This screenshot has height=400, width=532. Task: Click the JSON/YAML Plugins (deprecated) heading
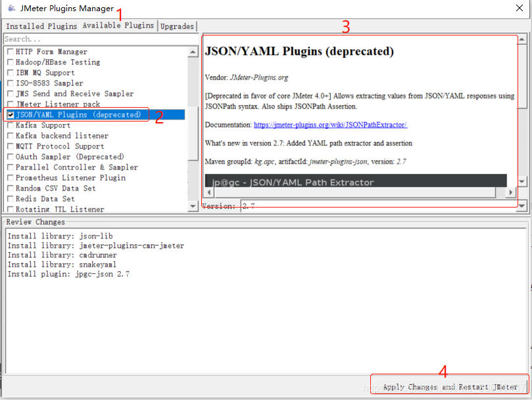coord(299,51)
